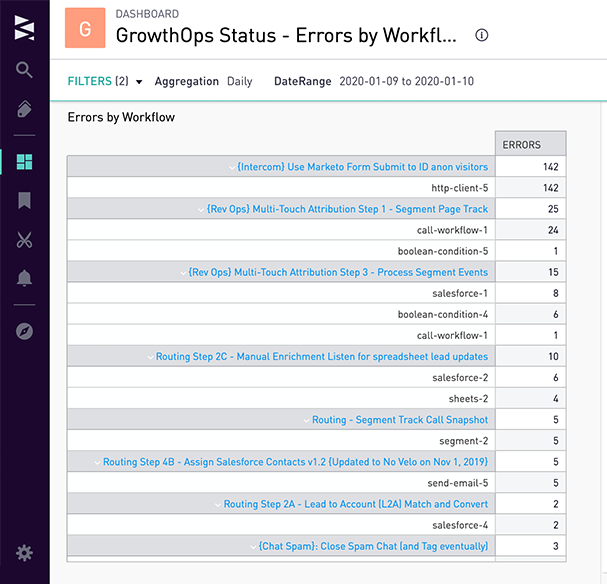Select the segment-2 row

tap(316, 440)
